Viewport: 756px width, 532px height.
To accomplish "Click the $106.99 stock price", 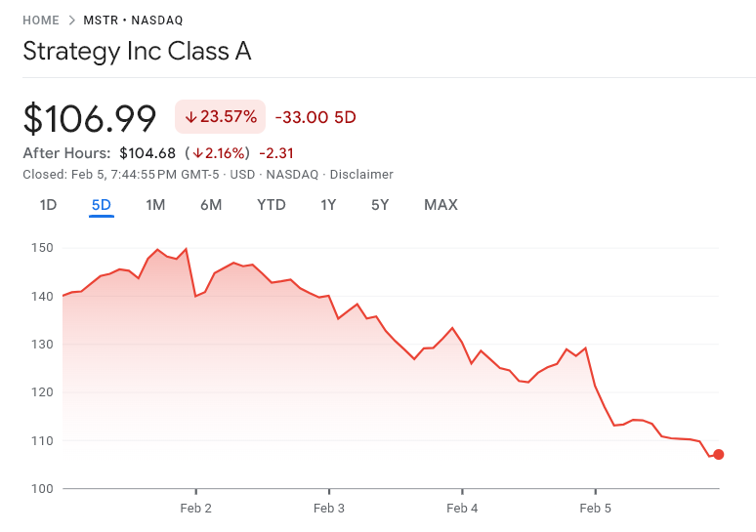I will click(90, 118).
